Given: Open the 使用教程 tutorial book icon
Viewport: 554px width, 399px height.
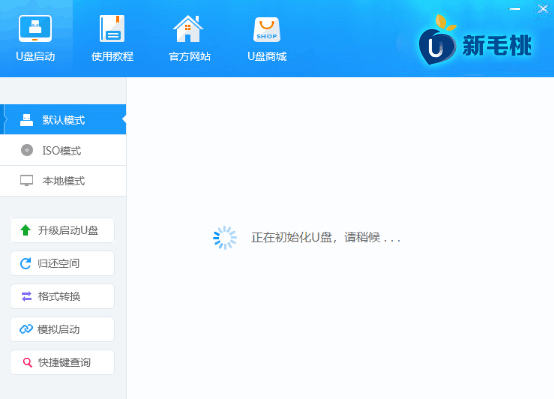Looking at the screenshot, I should coord(112,28).
